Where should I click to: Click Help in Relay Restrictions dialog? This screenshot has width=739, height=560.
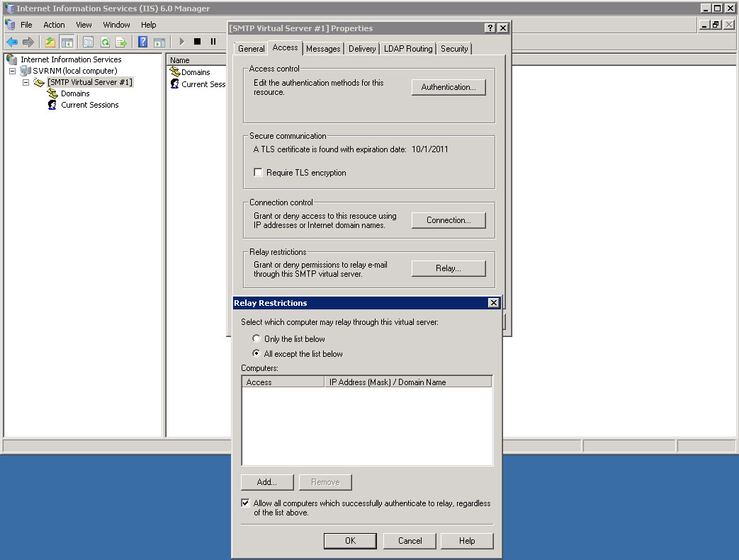467,541
